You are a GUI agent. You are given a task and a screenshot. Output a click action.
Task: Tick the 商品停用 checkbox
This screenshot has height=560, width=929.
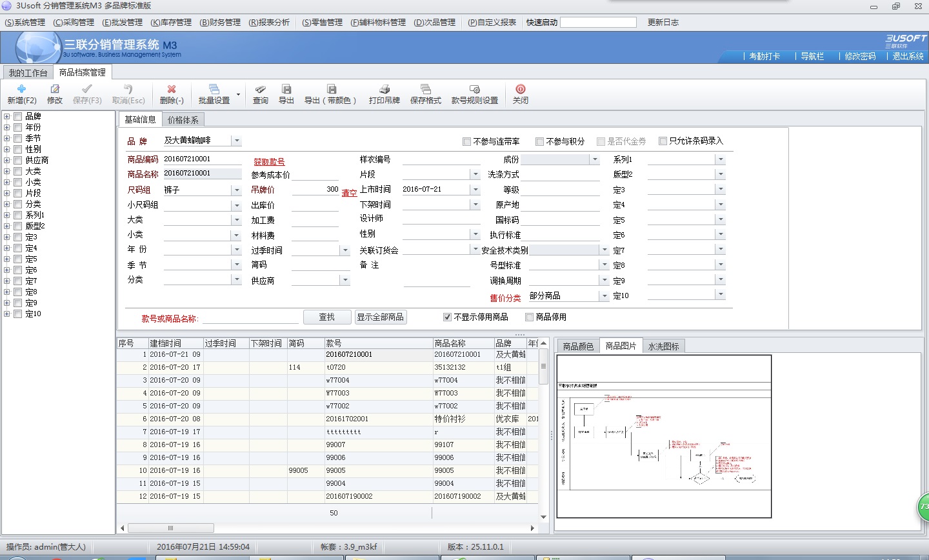point(530,317)
